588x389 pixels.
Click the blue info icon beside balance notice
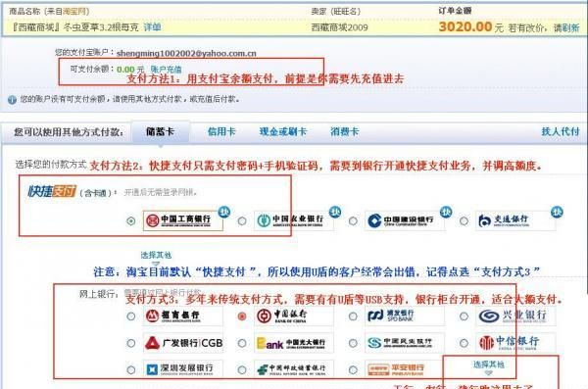click(12, 100)
